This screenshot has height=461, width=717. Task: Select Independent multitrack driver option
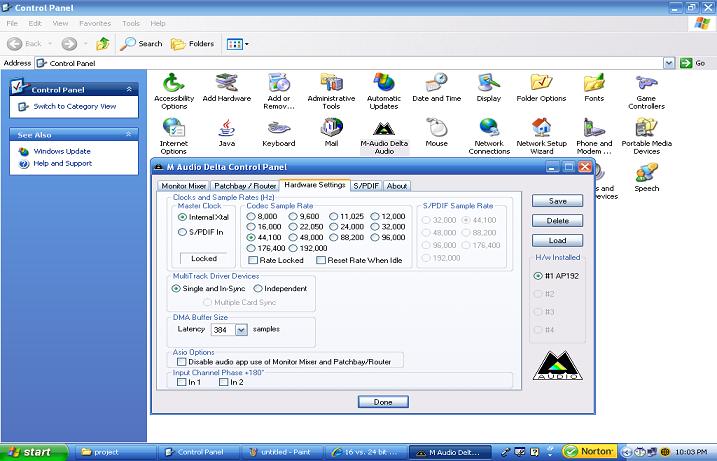pos(280,289)
